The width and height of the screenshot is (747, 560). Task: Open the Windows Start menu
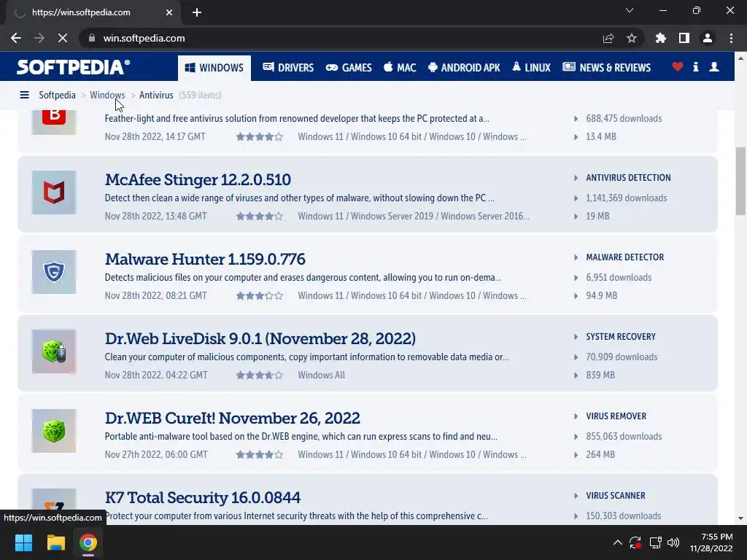23,542
